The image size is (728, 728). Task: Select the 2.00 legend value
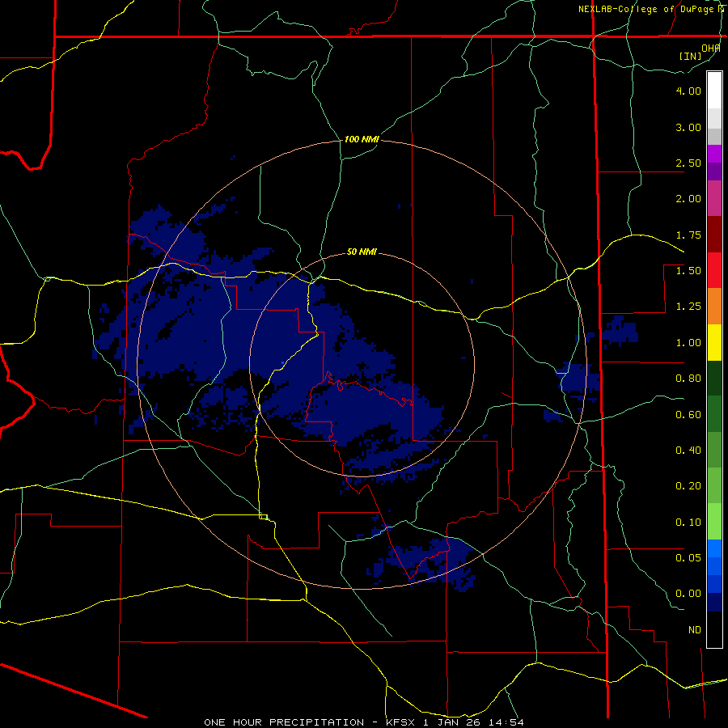(x=688, y=199)
